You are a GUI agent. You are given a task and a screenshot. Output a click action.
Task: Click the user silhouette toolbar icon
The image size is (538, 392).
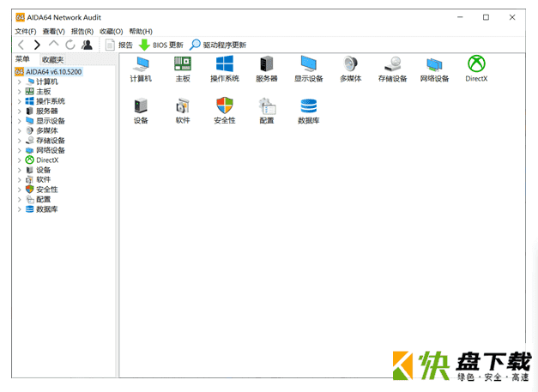pyautogui.click(x=87, y=45)
